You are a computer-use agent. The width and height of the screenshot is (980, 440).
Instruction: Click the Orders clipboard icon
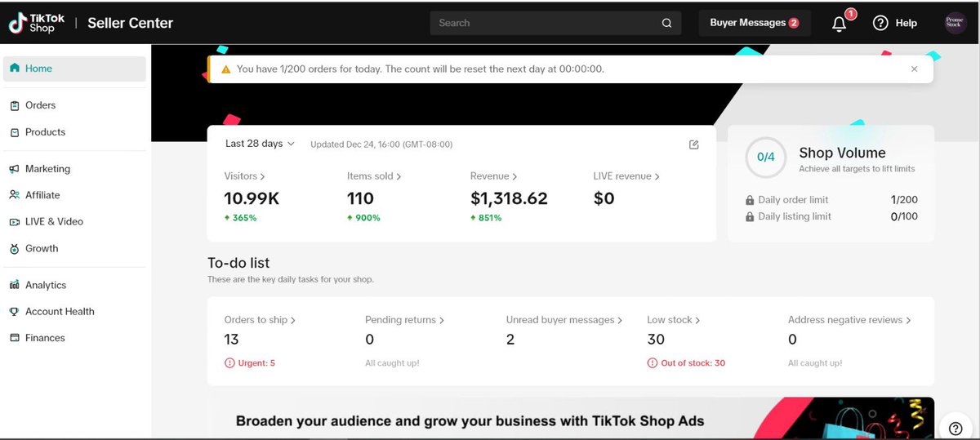(x=15, y=105)
